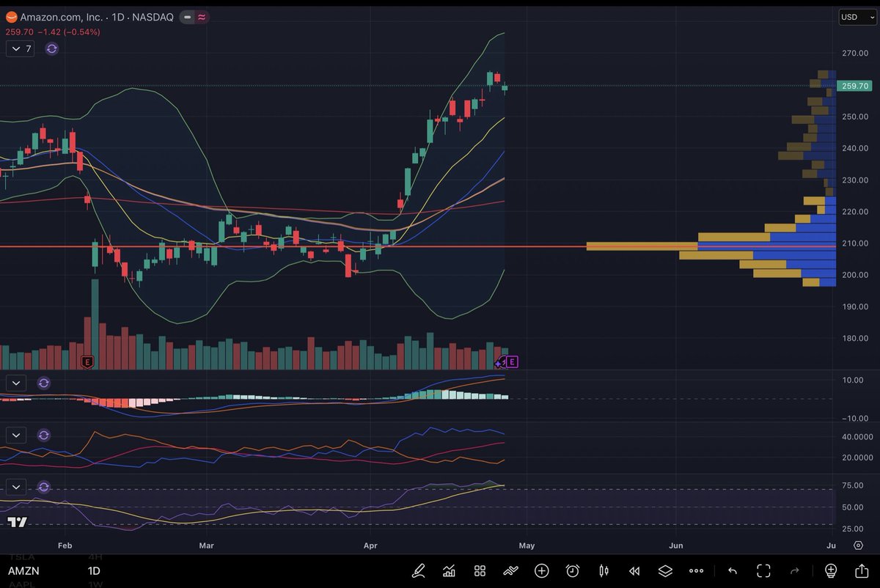Open the object tree layers icon
Image resolution: width=880 pixels, height=588 pixels.
[665, 570]
